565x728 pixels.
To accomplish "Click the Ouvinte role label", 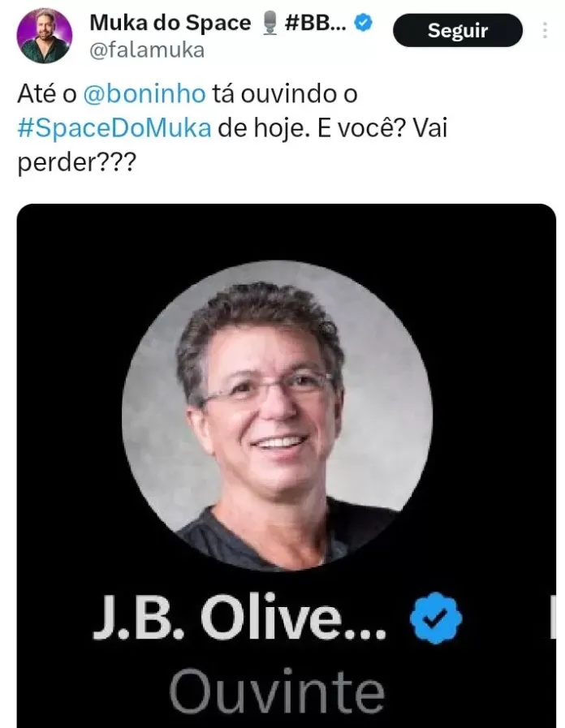I will click(x=277, y=691).
